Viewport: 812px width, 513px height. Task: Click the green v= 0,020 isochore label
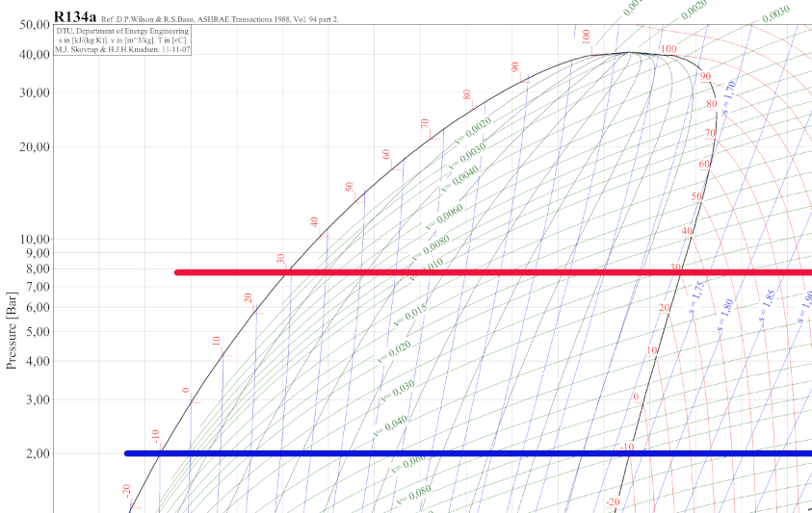(x=394, y=351)
